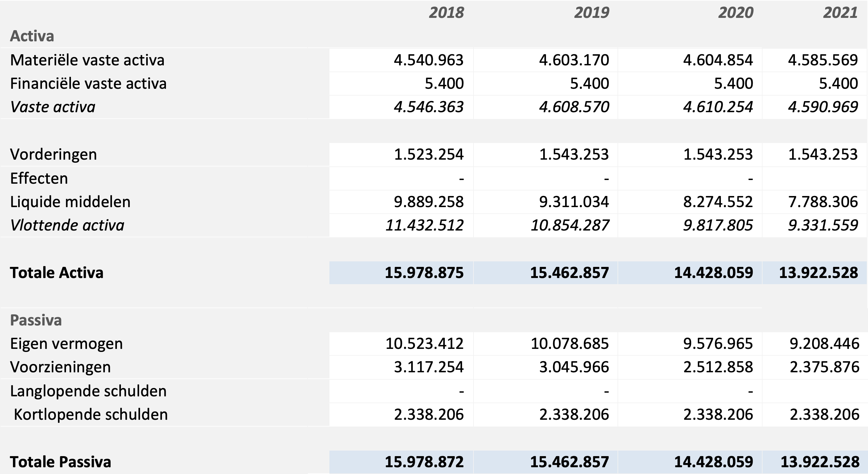
Task: Click the Passiva section heading
Action: click(x=36, y=320)
